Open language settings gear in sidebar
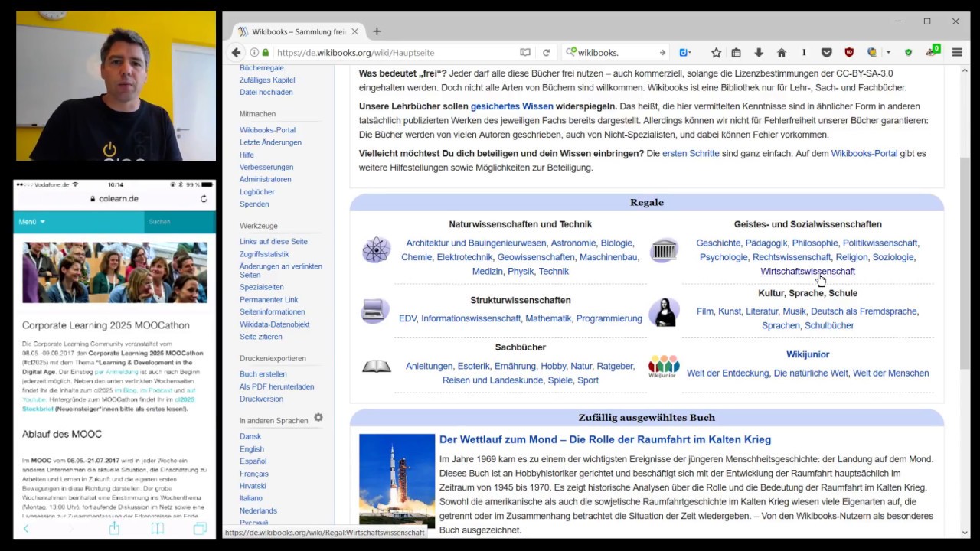Image resolution: width=980 pixels, height=551 pixels. pos(318,418)
